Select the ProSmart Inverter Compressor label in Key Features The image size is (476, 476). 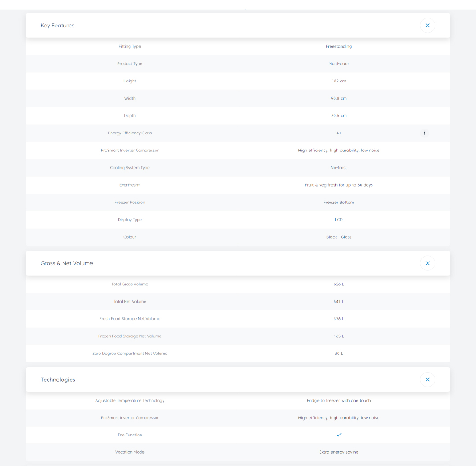click(x=130, y=151)
